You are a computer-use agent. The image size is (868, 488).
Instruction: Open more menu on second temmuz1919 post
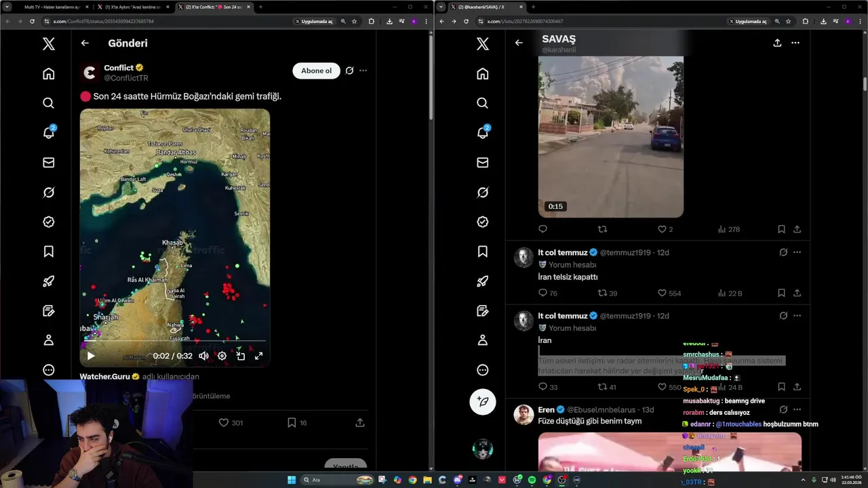[x=797, y=316]
